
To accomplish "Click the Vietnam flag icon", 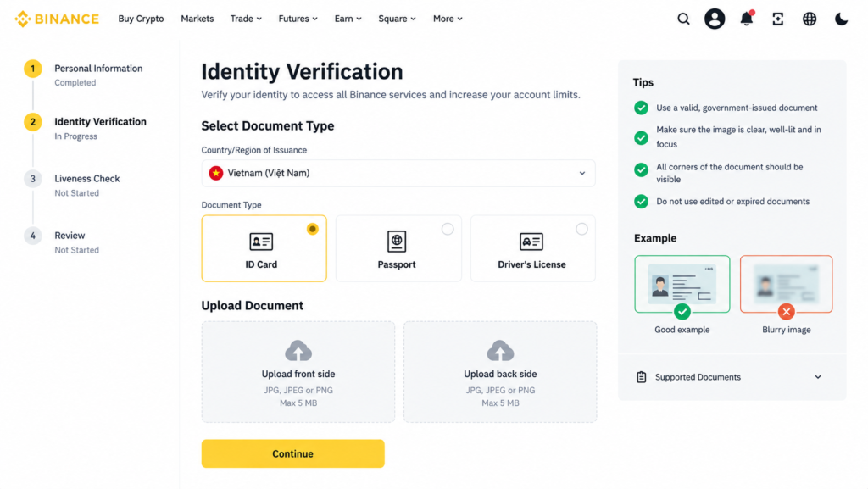I will point(216,173).
